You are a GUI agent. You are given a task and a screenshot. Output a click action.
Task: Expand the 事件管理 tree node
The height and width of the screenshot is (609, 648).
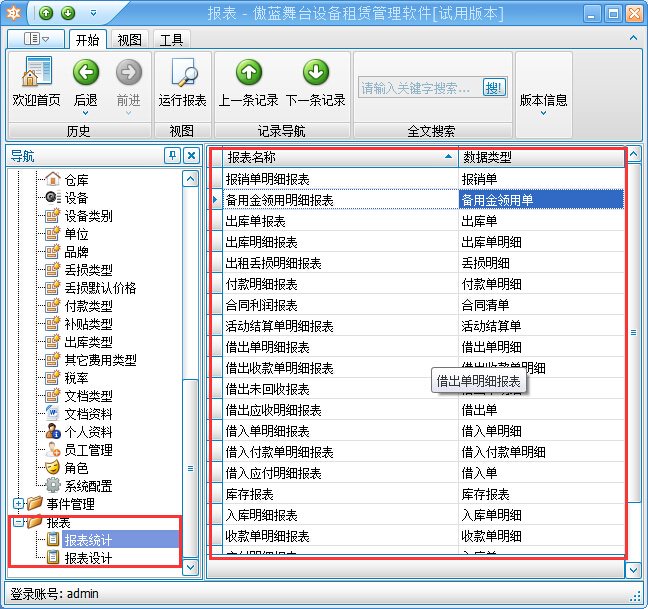[19, 504]
